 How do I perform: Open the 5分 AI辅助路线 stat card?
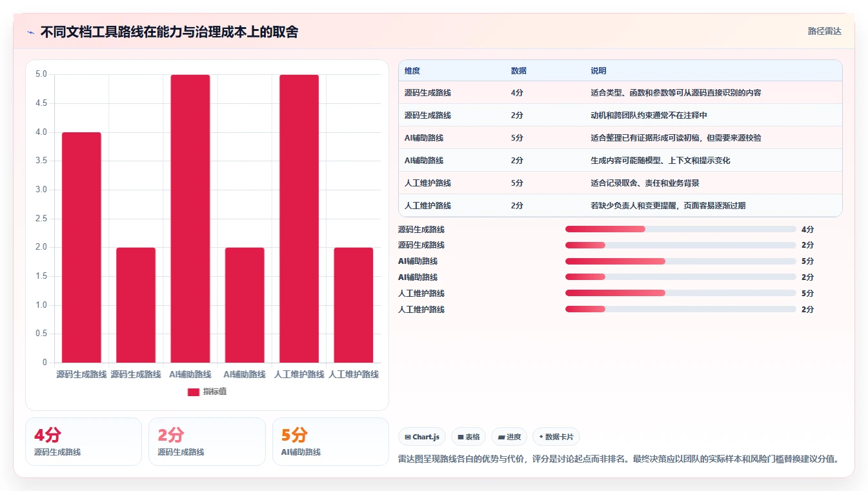[330, 441]
